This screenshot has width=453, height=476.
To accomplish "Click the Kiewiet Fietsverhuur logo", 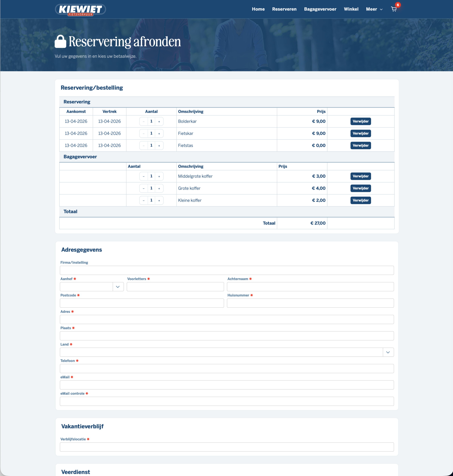I will click(x=80, y=10).
